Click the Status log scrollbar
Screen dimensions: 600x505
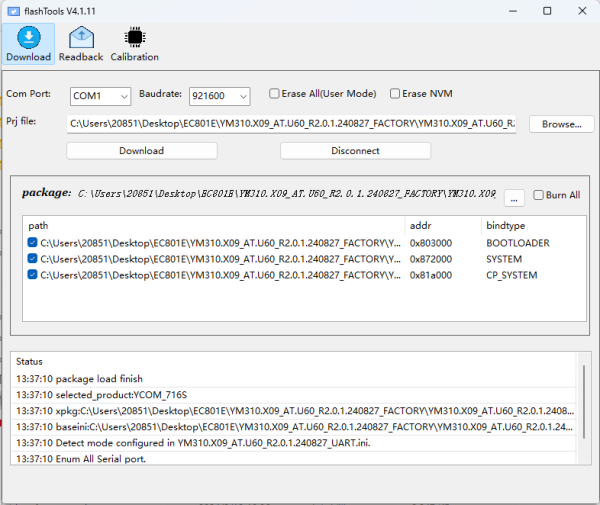[584, 402]
